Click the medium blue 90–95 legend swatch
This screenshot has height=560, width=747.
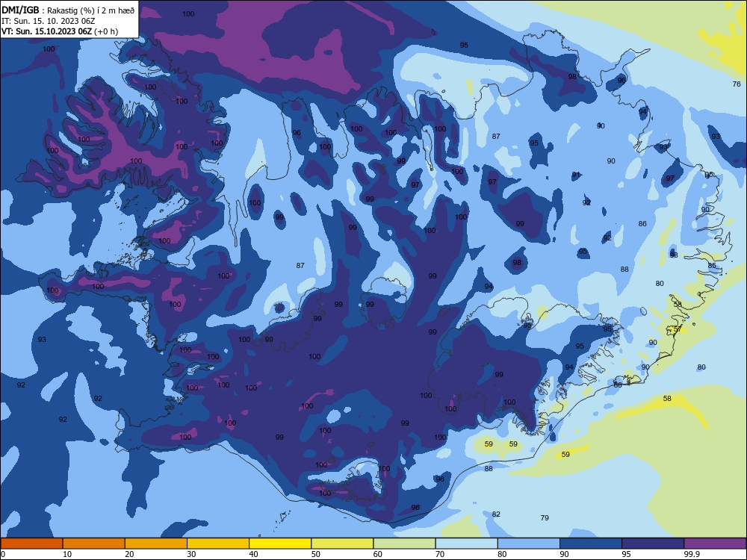point(591,544)
